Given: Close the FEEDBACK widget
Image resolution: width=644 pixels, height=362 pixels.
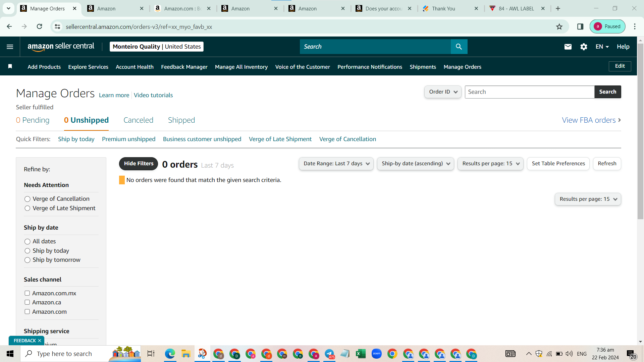Looking at the screenshot, I should [x=40, y=341].
